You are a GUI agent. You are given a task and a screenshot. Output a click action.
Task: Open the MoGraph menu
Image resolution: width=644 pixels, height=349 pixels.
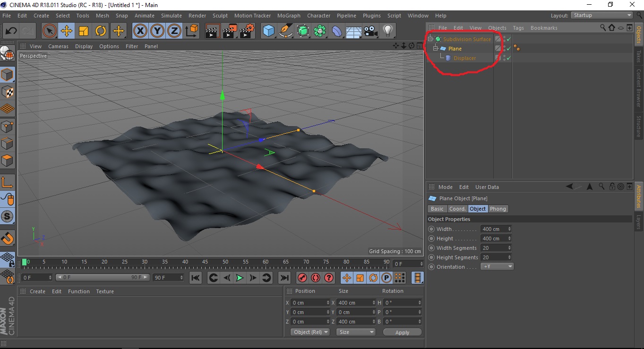(x=289, y=16)
